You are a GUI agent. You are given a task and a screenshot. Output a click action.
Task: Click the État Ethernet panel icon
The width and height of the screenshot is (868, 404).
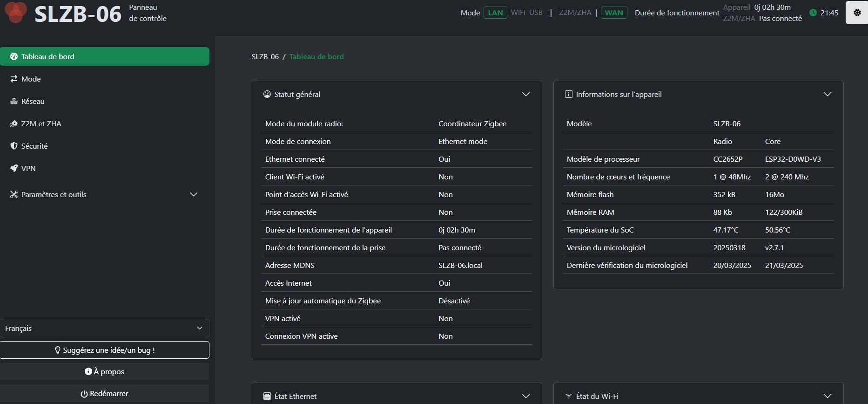pos(267,396)
